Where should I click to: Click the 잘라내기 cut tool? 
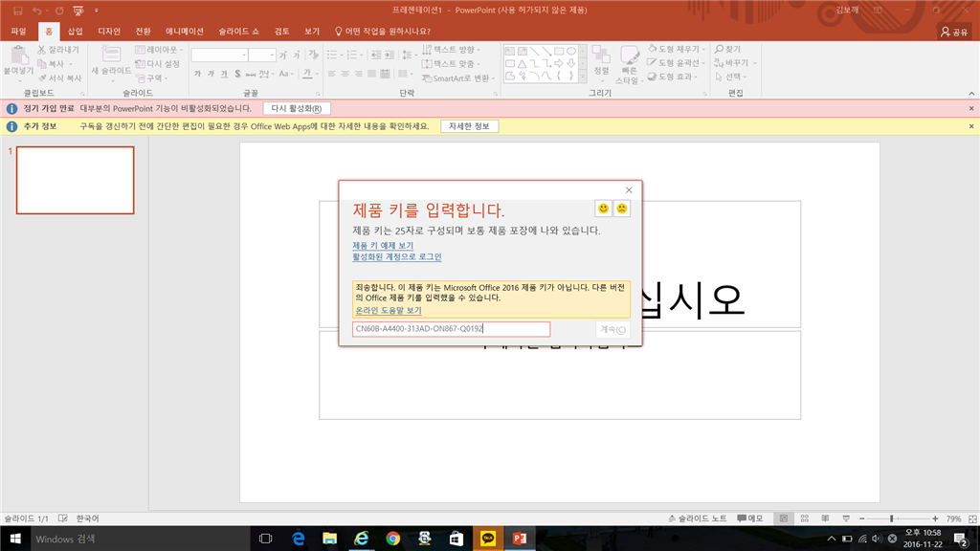[x=58, y=50]
